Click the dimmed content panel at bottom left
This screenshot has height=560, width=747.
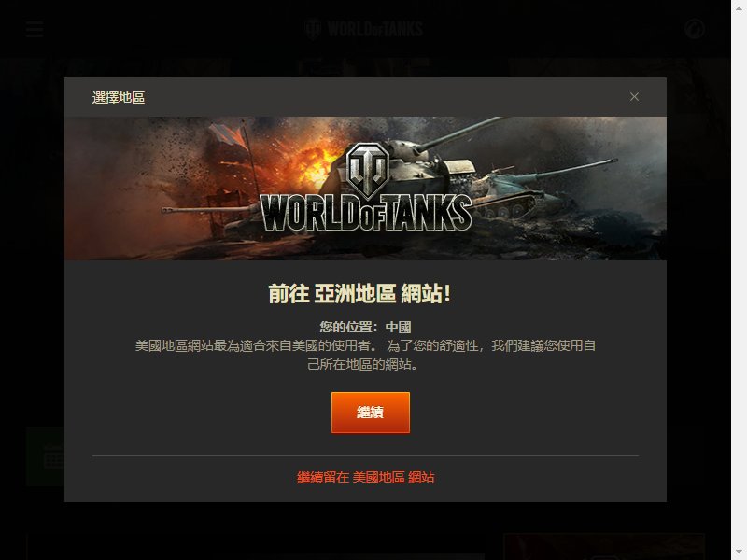click(255, 547)
